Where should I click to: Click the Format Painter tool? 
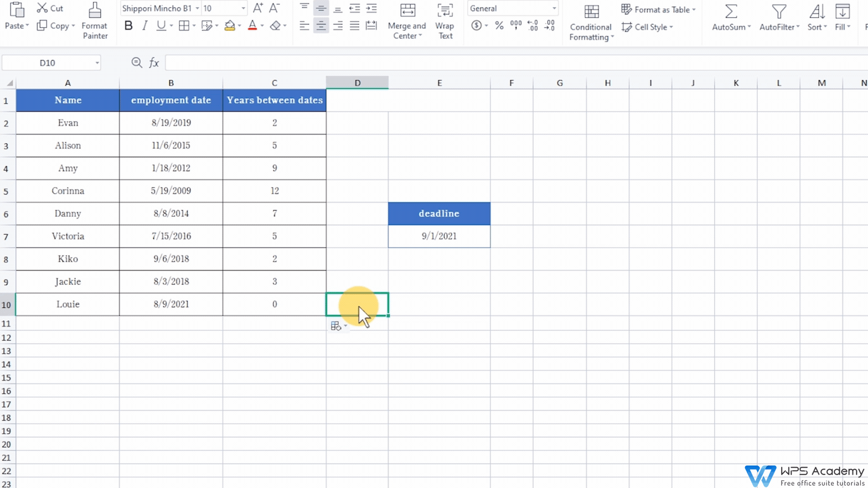click(x=95, y=20)
